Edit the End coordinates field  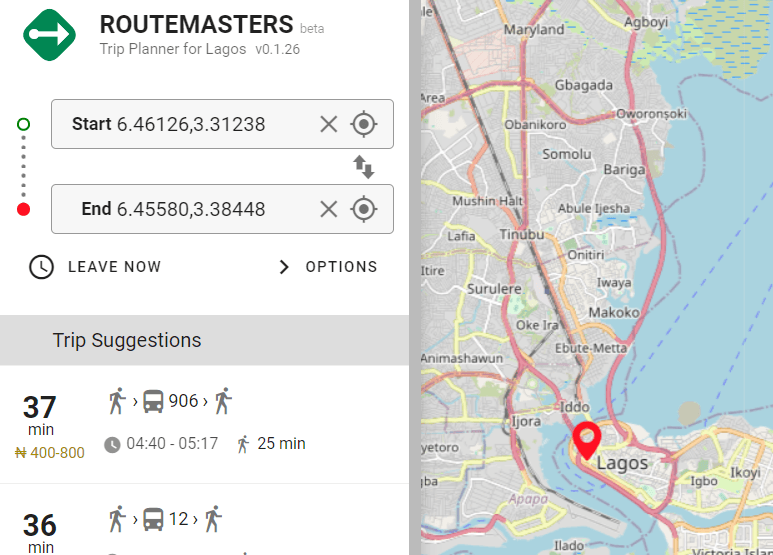190,209
